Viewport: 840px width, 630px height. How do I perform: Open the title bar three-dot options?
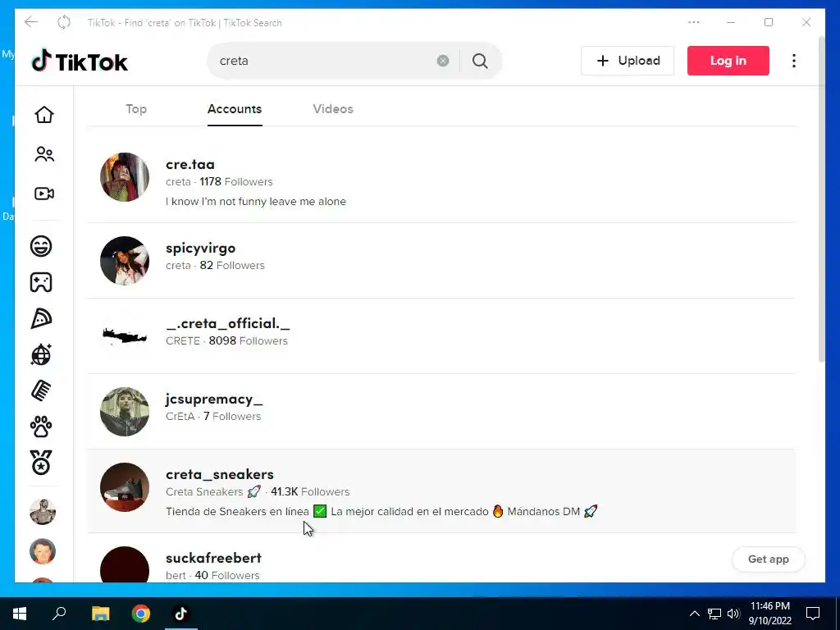(x=694, y=22)
